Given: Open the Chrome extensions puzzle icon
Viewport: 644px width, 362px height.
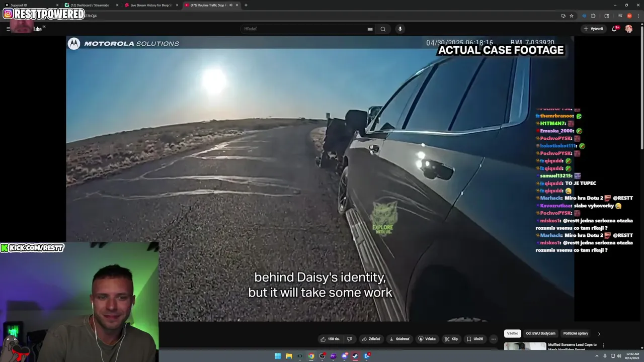Looking at the screenshot, I should (x=593, y=16).
